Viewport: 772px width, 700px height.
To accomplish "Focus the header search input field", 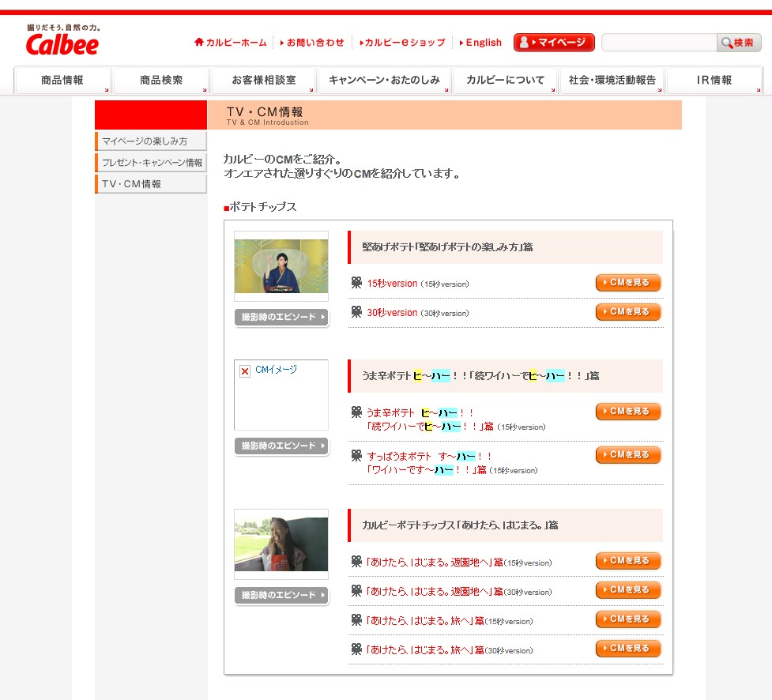I will [659, 43].
